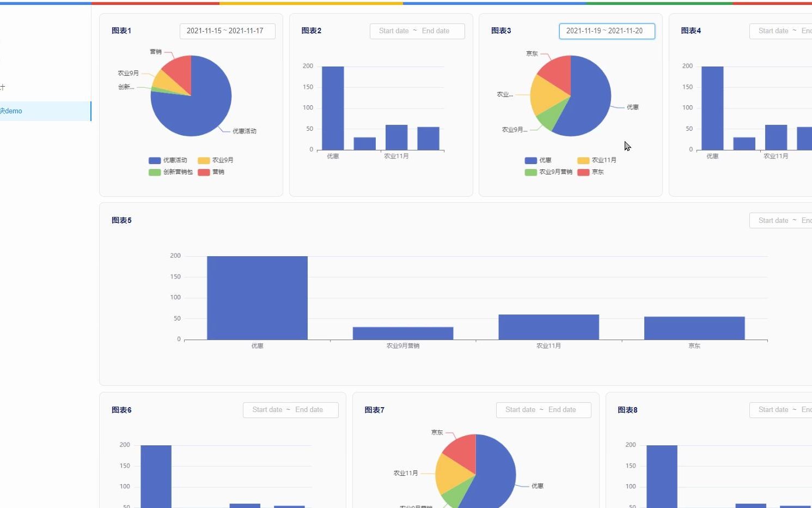The image size is (812, 508).
Task: Open the 图表7 date range picker
Action: pos(544,410)
